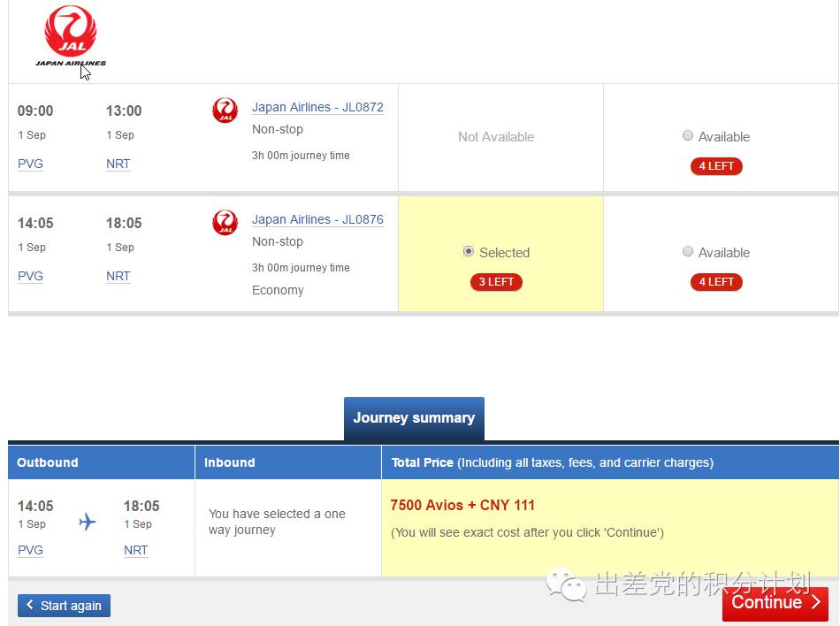Click NRT airport link for the 18:05 flight row
The height and width of the screenshot is (626, 840).
[x=118, y=277]
